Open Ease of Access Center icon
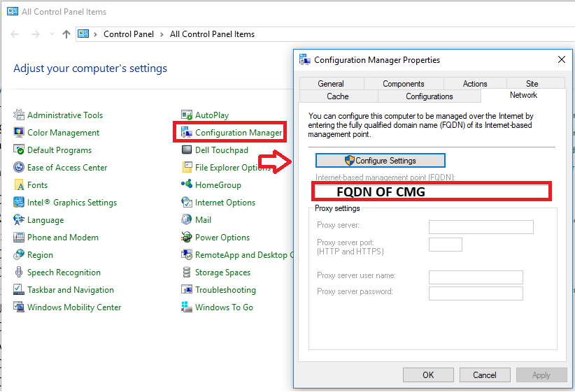This screenshot has width=575, height=392. (x=19, y=168)
